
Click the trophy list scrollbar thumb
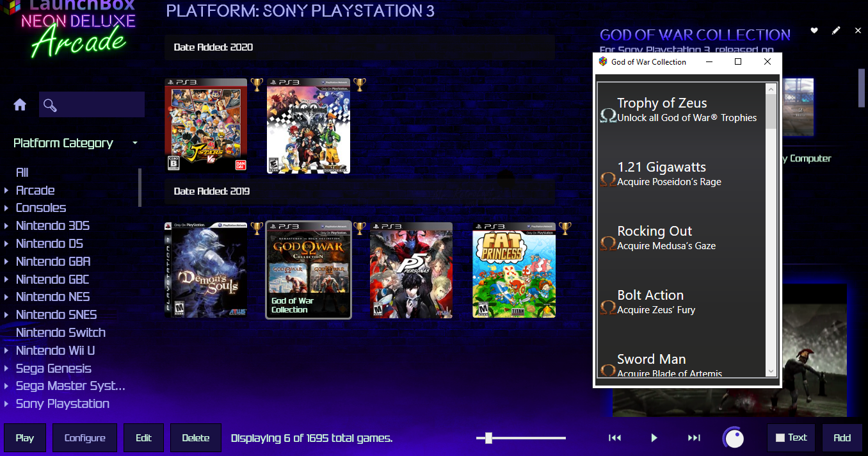pos(771,112)
